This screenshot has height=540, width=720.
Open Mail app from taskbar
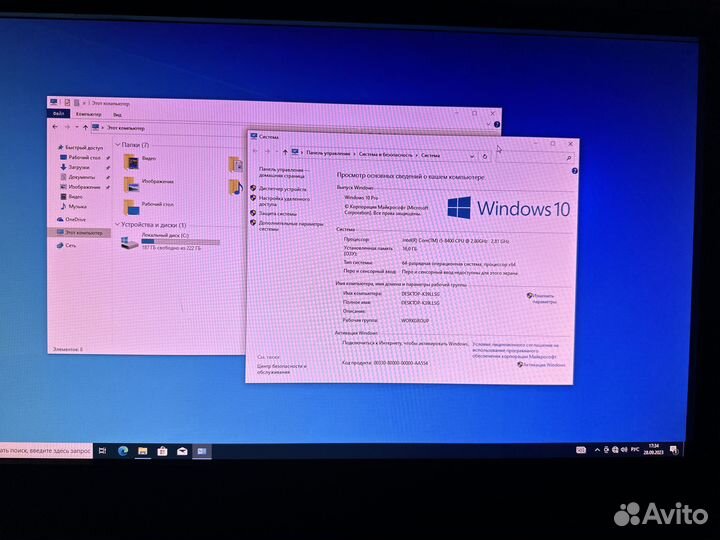182,451
